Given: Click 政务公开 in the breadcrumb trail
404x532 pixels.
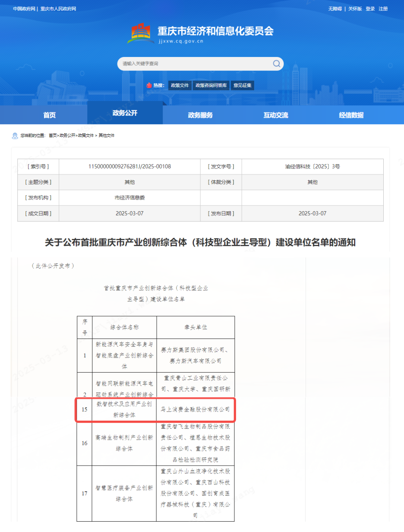Looking at the screenshot, I should [x=67, y=136].
